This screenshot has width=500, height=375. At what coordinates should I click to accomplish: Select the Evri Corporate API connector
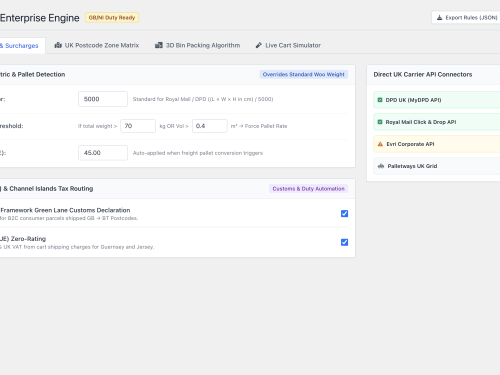coord(437,144)
